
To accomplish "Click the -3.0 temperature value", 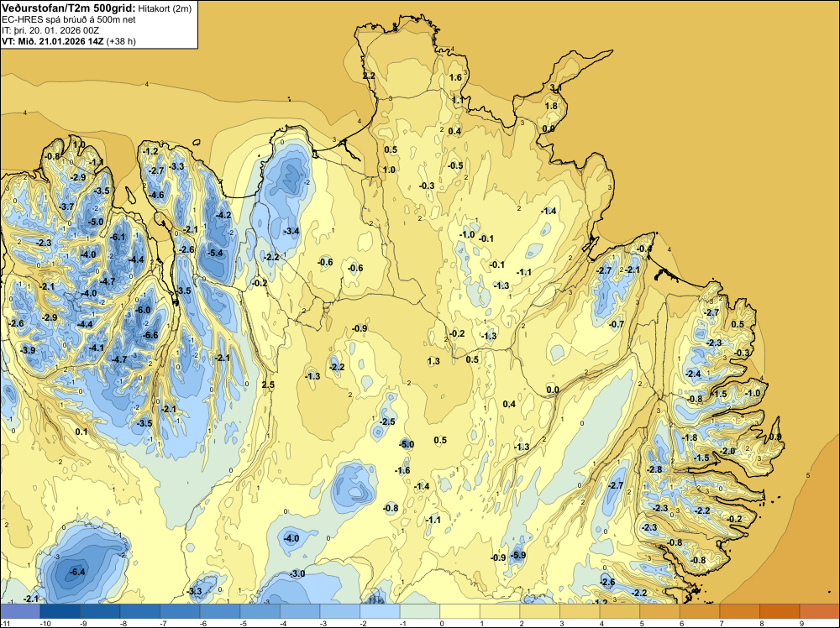I will 297,574.
